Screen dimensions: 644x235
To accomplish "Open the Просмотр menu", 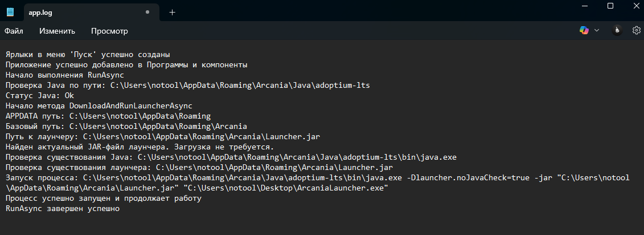I will [109, 31].
